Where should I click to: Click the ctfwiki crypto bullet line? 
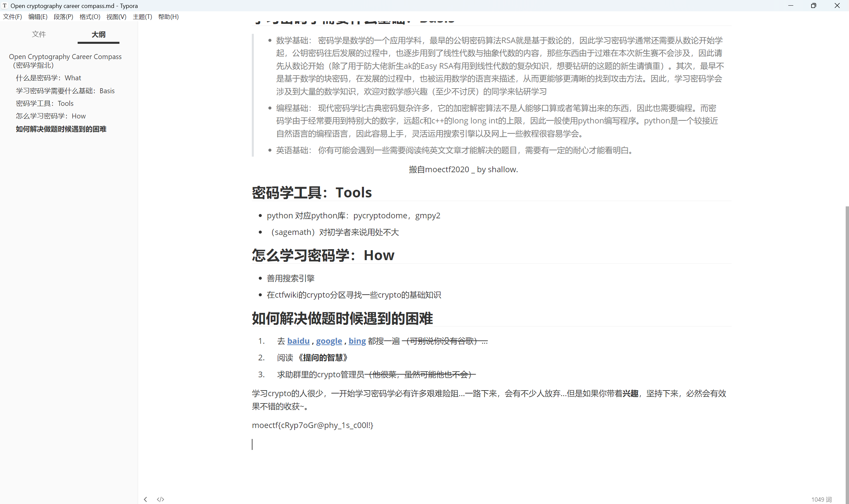(354, 295)
